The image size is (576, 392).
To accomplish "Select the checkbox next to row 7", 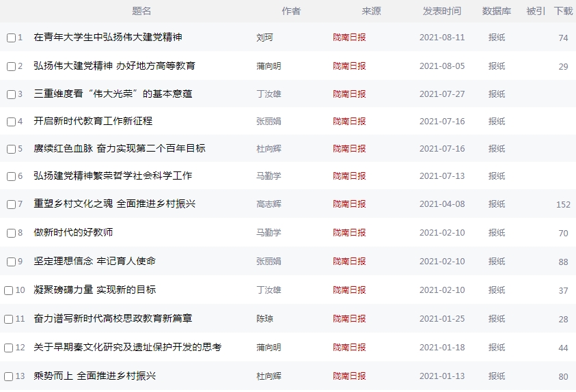I will click(11, 204).
